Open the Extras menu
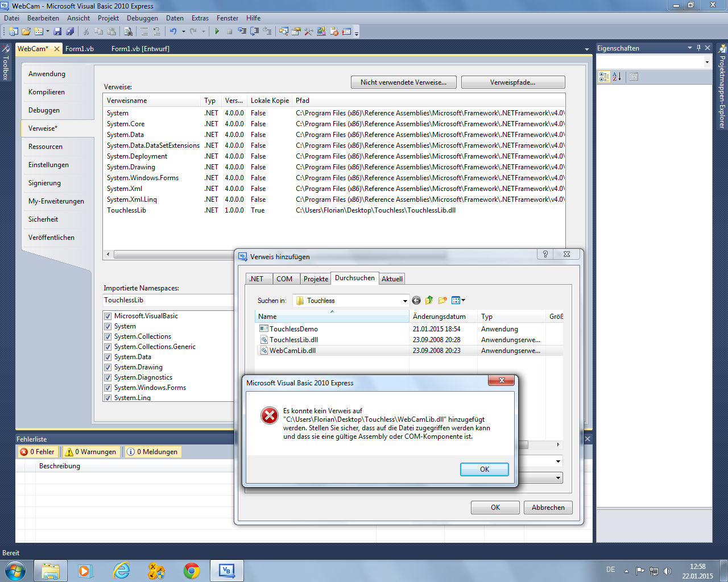Image resolution: width=728 pixels, height=582 pixels. click(200, 18)
